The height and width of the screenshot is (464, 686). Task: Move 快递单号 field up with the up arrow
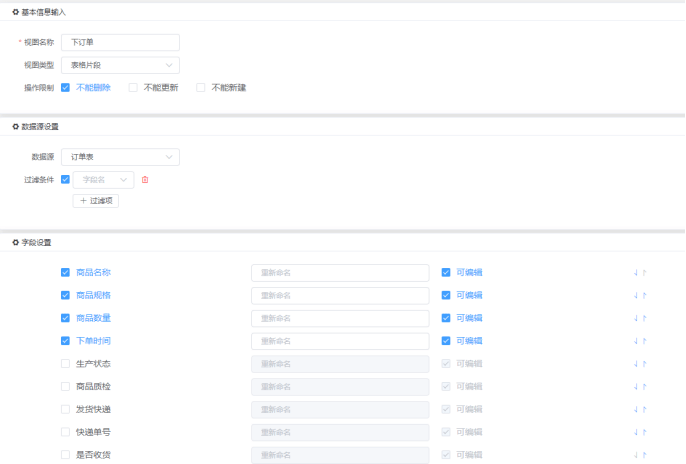644,432
